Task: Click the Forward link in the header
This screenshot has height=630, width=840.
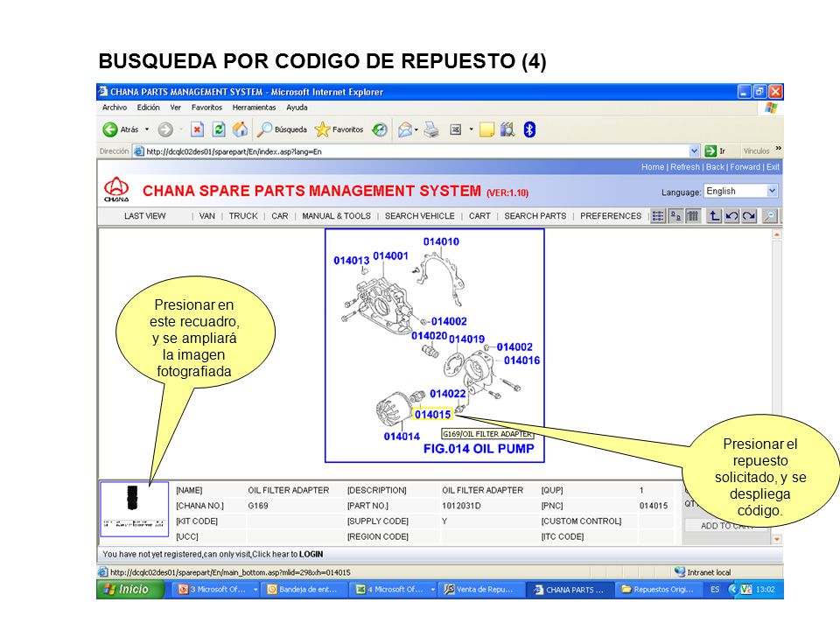Action: [745, 167]
